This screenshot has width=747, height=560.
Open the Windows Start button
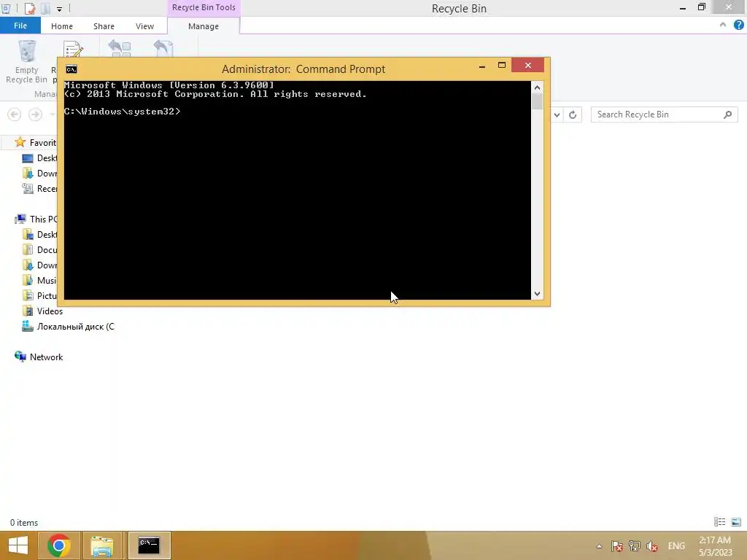18,545
